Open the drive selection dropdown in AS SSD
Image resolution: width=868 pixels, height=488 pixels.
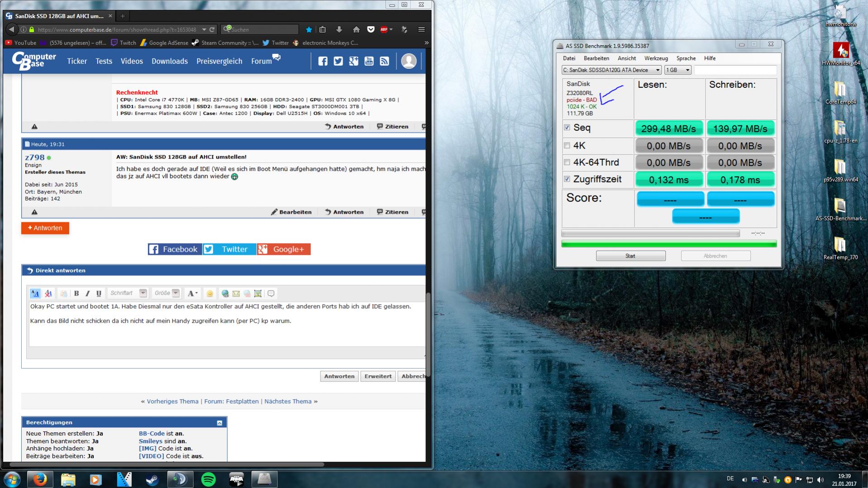pyautogui.click(x=611, y=70)
